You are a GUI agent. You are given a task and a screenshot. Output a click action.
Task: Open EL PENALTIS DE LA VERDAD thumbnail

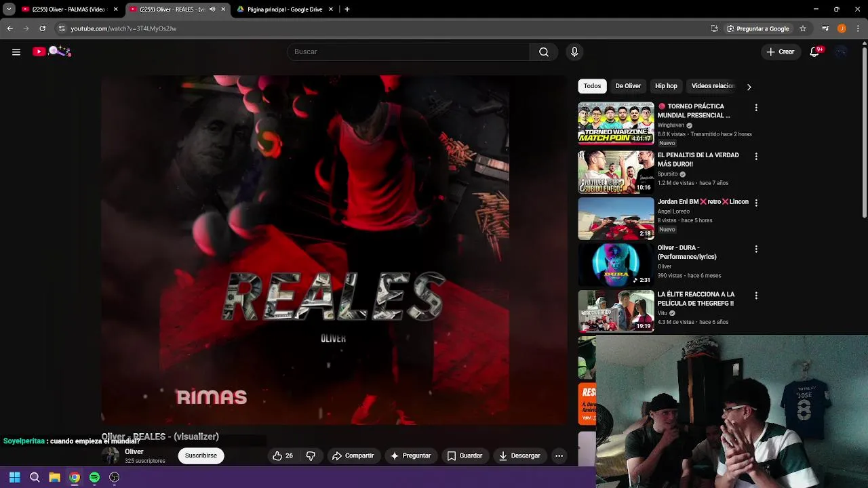616,172
